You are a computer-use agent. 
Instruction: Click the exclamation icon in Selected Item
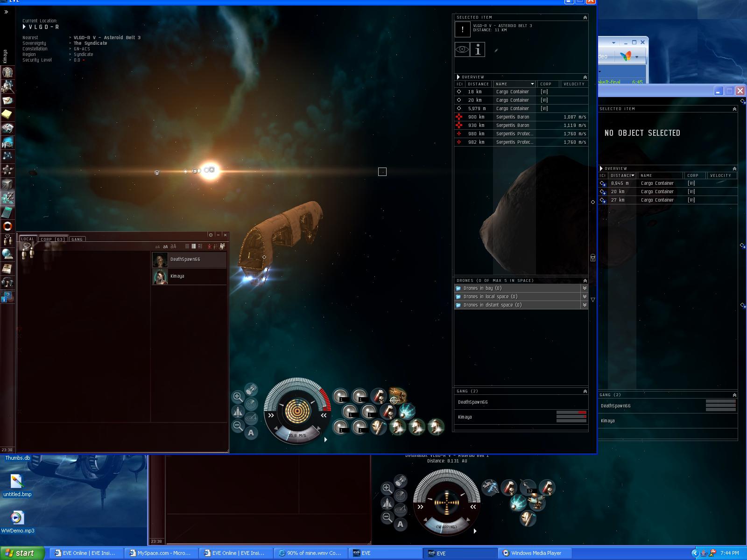(462, 29)
